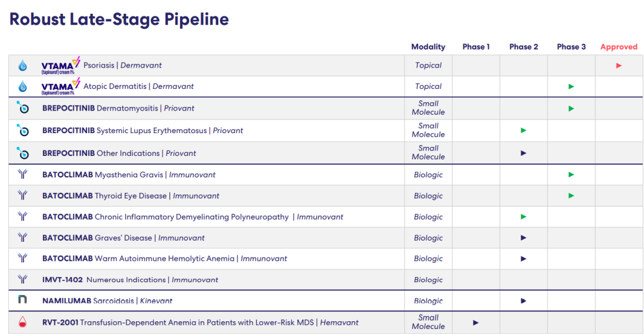Click the Topical modality cell for Atopic Dermatitis
The image size is (644, 335).
(x=428, y=87)
